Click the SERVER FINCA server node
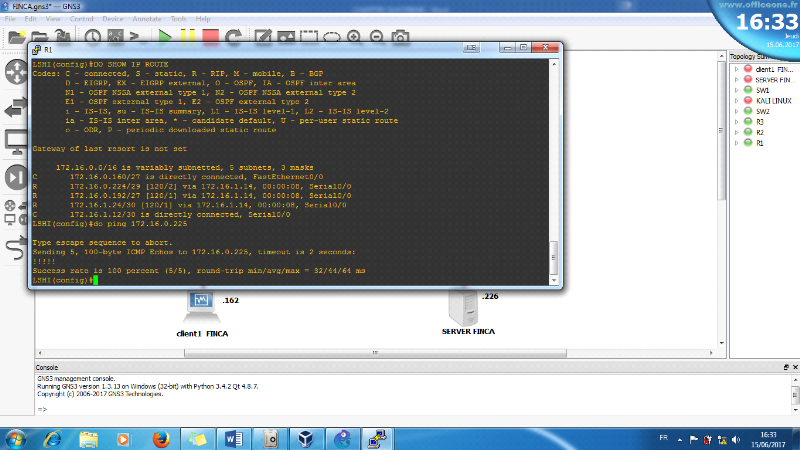The image size is (800, 450). pyautogui.click(x=463, y=308)
